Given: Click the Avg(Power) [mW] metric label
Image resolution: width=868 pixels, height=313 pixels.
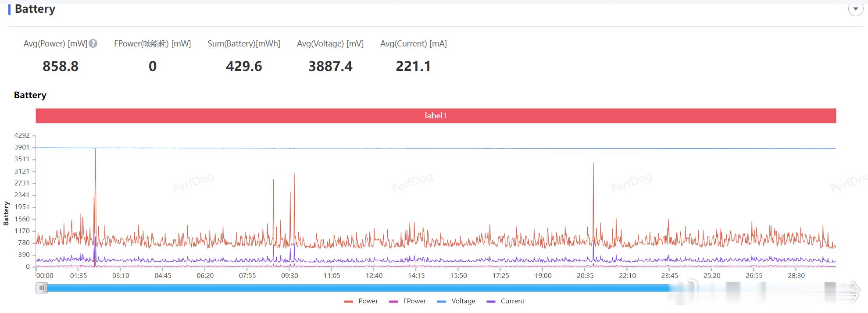Looking at the screenshot, I should [x=55, y=44].
